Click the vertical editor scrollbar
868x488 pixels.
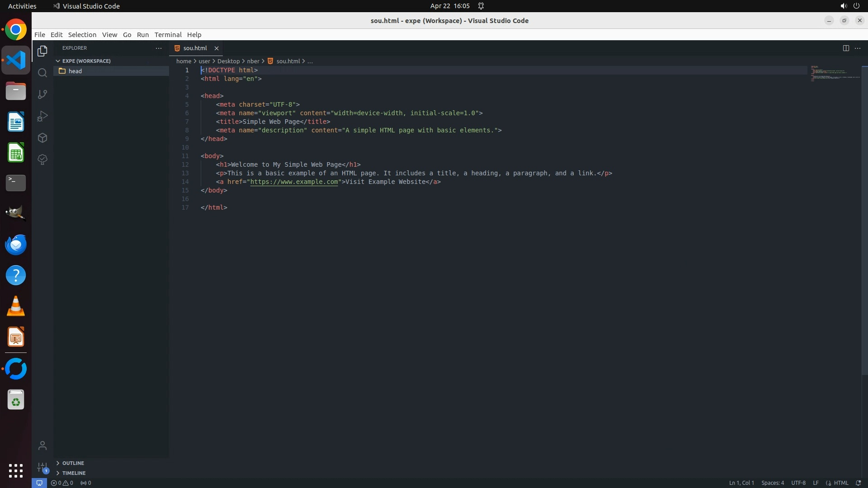click(x=864, y=221)
